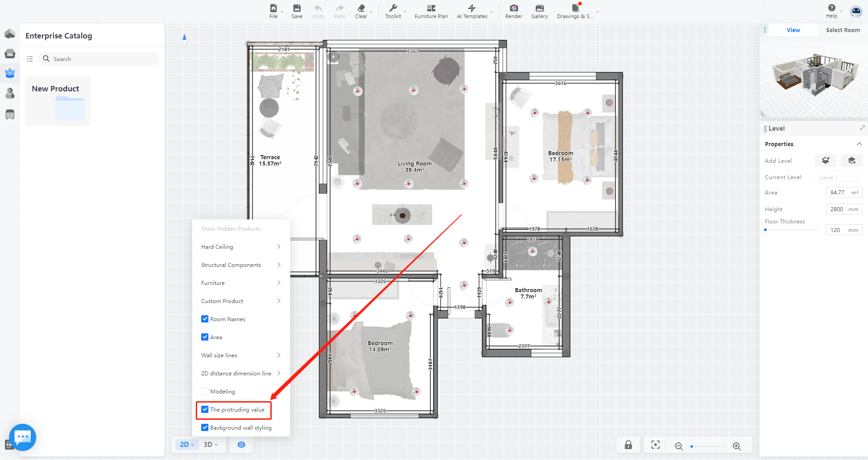The height and width of the screenshot is (460, 868).
Task: Click the Floor Thickness slider
Action: point(792,230)
